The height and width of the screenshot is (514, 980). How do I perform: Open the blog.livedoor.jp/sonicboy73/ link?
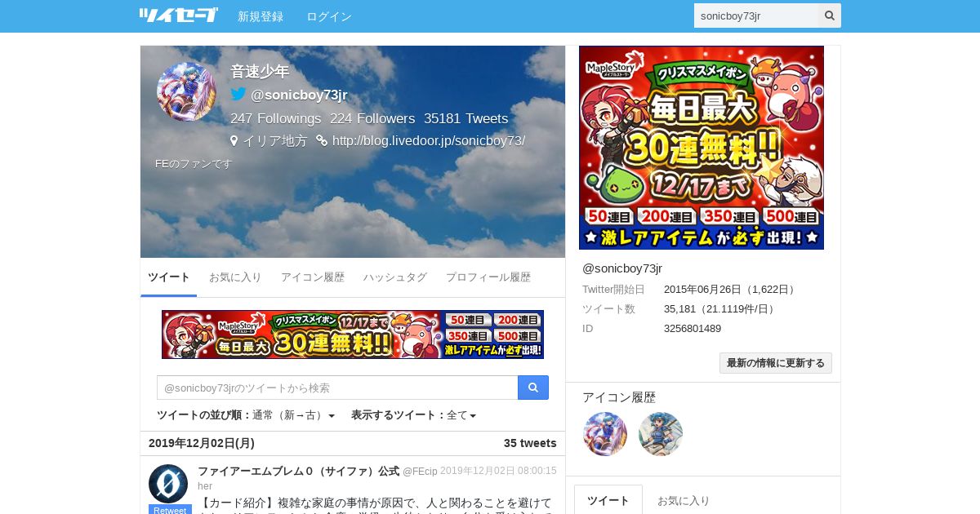429,140
